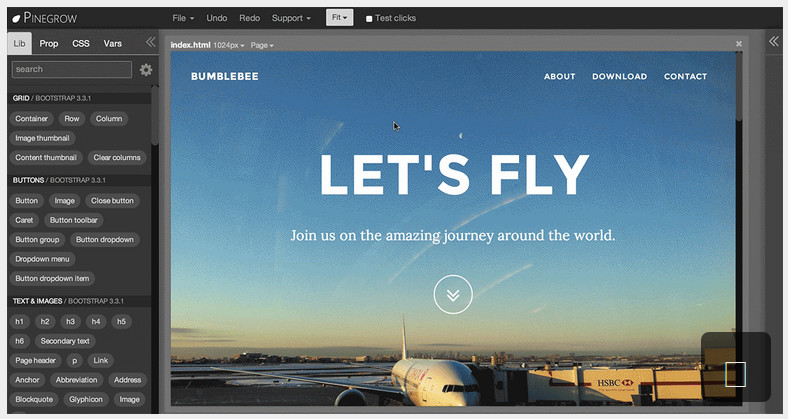Select the Link element
The image size is (788, 419).
[x=101, y=361]
